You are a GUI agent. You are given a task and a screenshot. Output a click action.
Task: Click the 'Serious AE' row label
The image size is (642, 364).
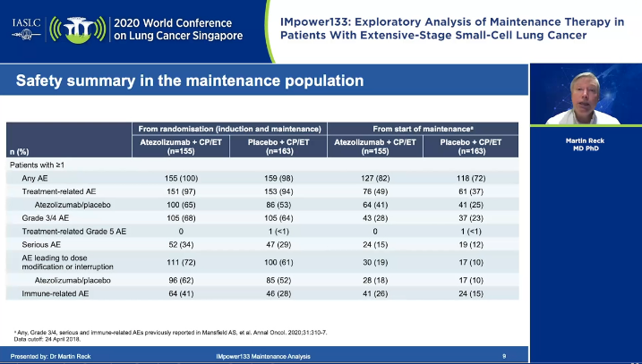pos(41,244)
